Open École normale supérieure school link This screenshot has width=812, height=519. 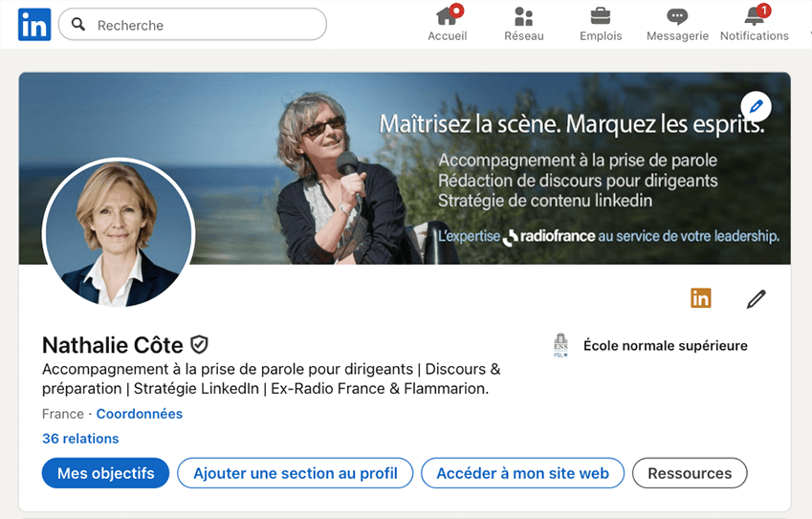pos(666,346)
